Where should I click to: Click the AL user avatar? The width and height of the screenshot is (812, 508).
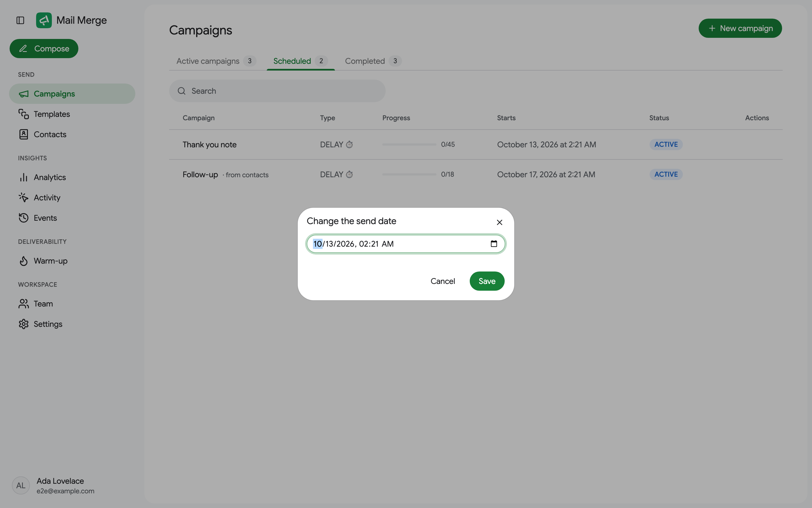click(x=21, y=485)
